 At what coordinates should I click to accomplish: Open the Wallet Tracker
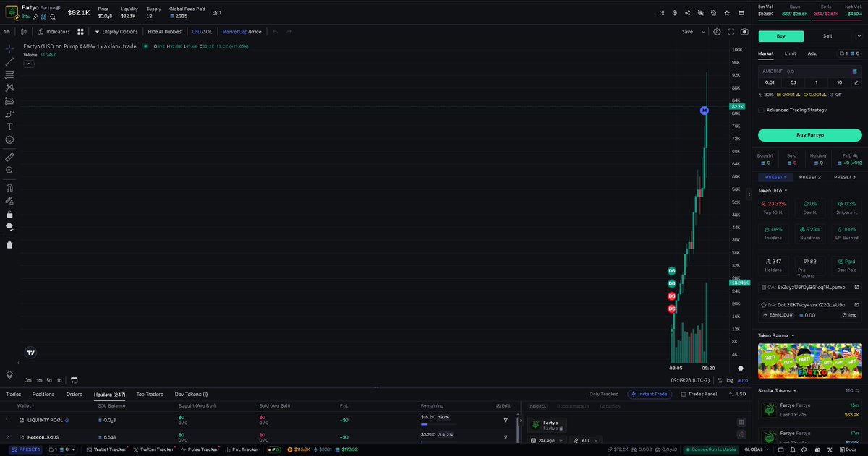coord(106,449)
